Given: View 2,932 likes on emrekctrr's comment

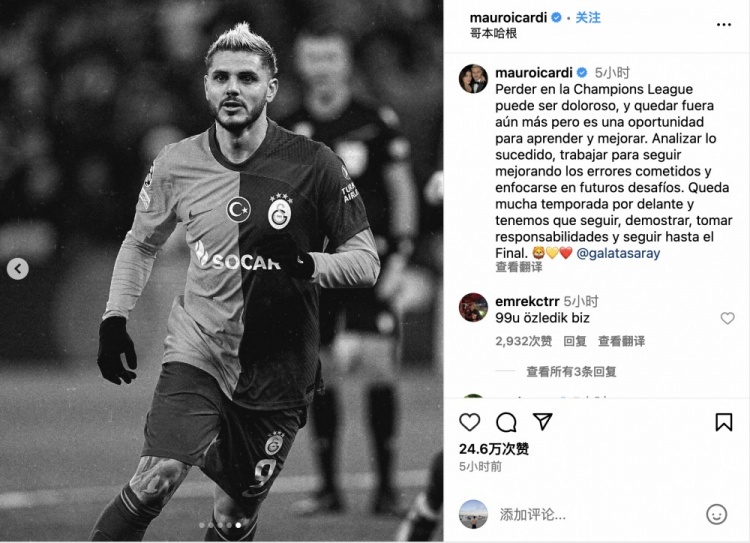Looking at the screenshot, I should click(x=523, y=341).
